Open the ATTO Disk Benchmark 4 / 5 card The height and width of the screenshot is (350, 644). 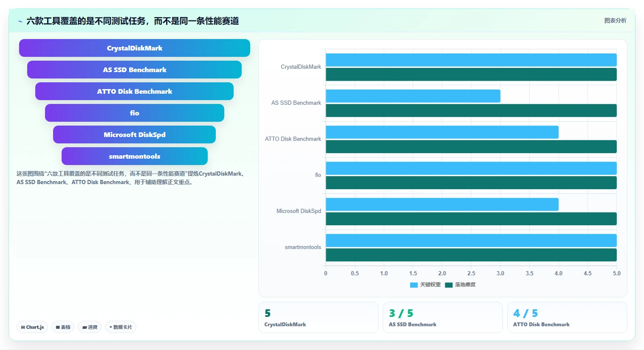567,317
